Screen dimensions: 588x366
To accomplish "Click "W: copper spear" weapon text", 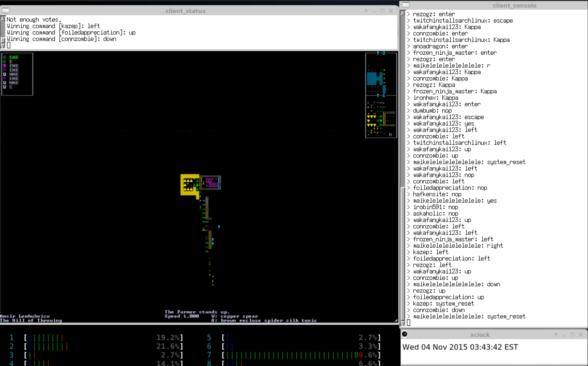I will click(234, 316).
